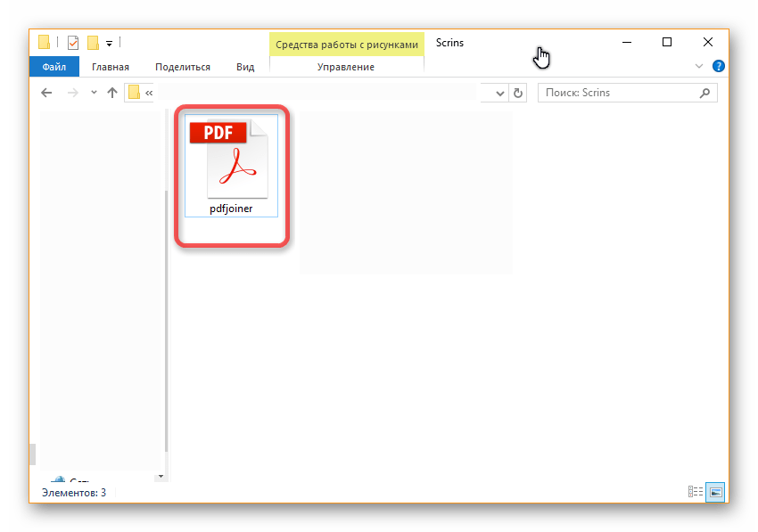
Task: Open the Управление picture tools tab
Action: (x=346, y=67)
